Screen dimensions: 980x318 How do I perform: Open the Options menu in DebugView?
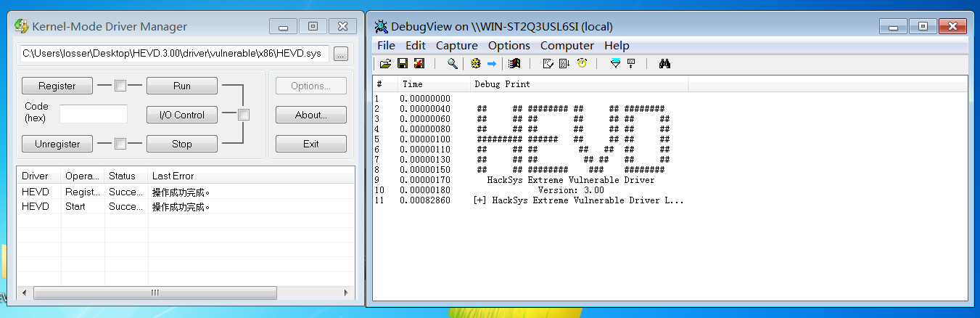(509, 46)
